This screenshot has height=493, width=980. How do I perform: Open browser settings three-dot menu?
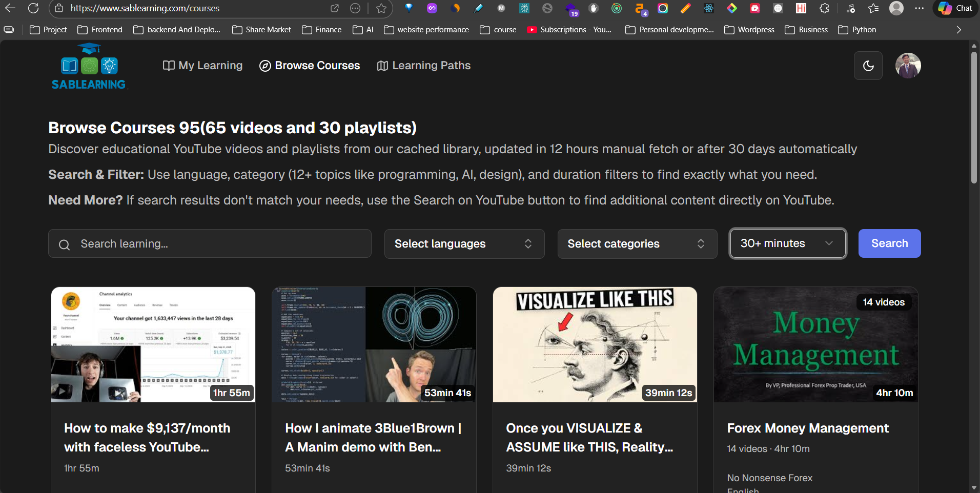pos(920,8)
